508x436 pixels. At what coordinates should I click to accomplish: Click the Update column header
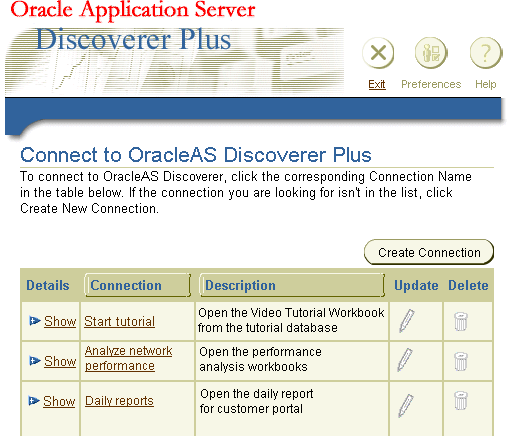[x=416, y=285]
